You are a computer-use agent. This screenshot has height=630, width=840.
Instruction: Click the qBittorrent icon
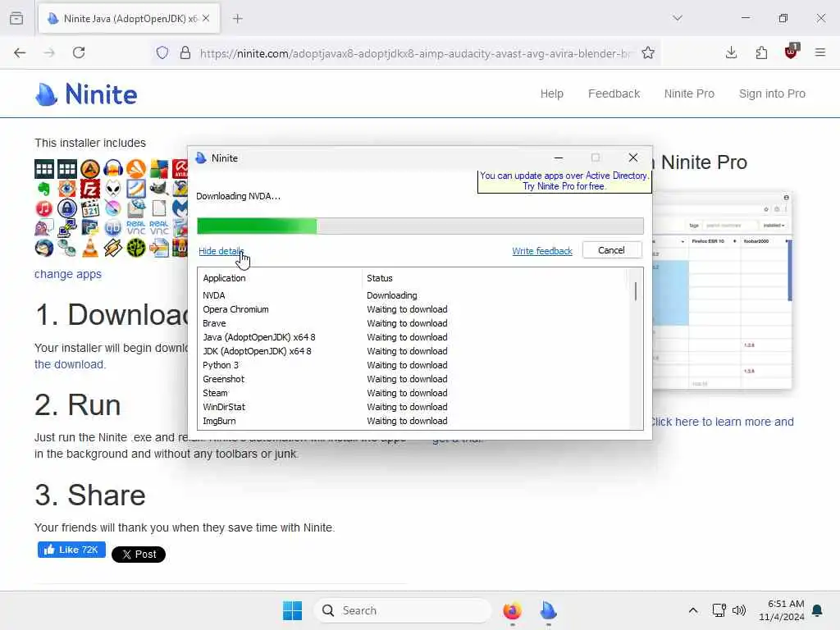click(x=113, y=229)
